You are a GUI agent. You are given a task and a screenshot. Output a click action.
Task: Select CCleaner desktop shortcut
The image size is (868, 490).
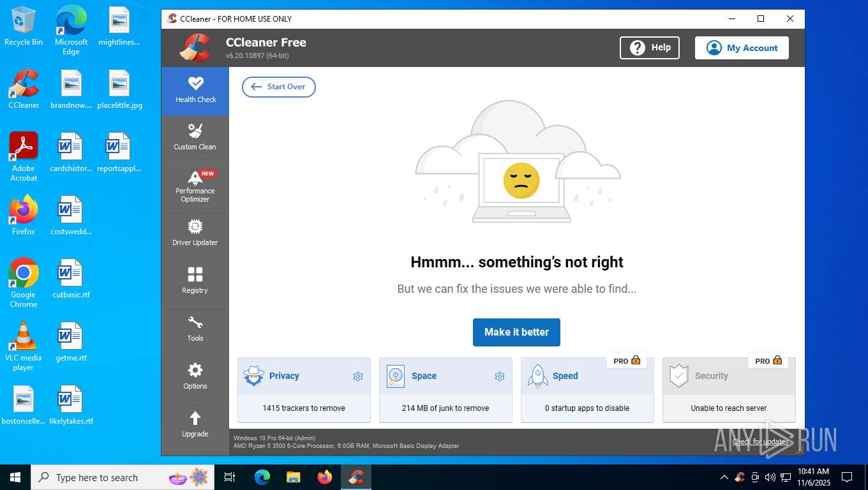coord(24,89)
